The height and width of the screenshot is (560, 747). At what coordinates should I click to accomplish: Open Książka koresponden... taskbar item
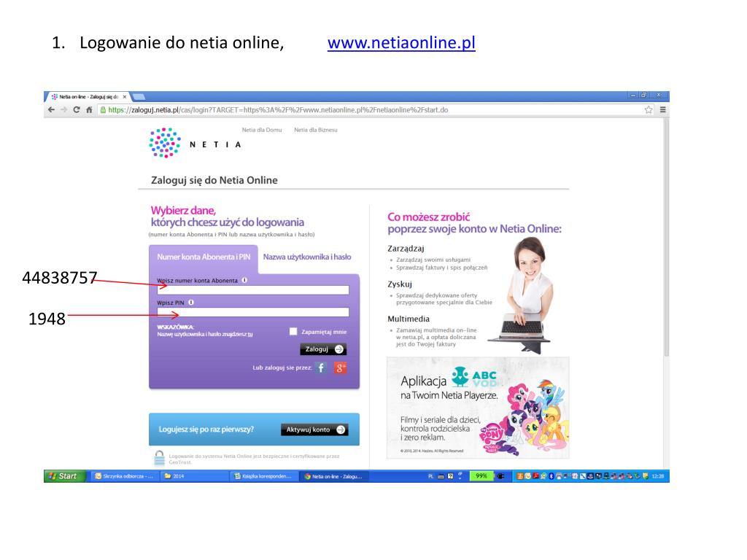(263, 476)
